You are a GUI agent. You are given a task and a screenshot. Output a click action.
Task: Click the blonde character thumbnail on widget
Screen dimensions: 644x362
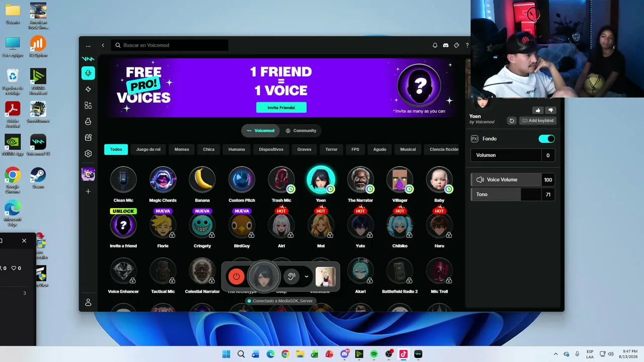(x=326, y=277)
